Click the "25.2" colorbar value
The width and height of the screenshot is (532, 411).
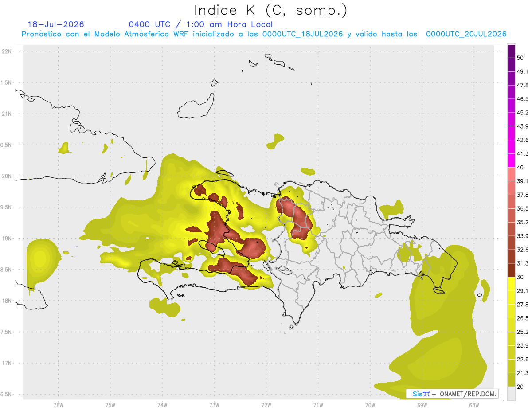523,332
